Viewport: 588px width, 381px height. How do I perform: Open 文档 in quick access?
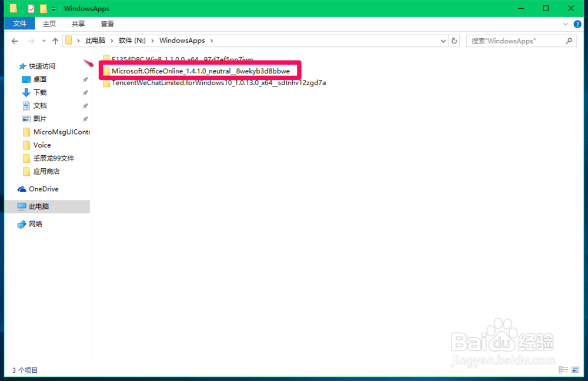pos(40,105)
